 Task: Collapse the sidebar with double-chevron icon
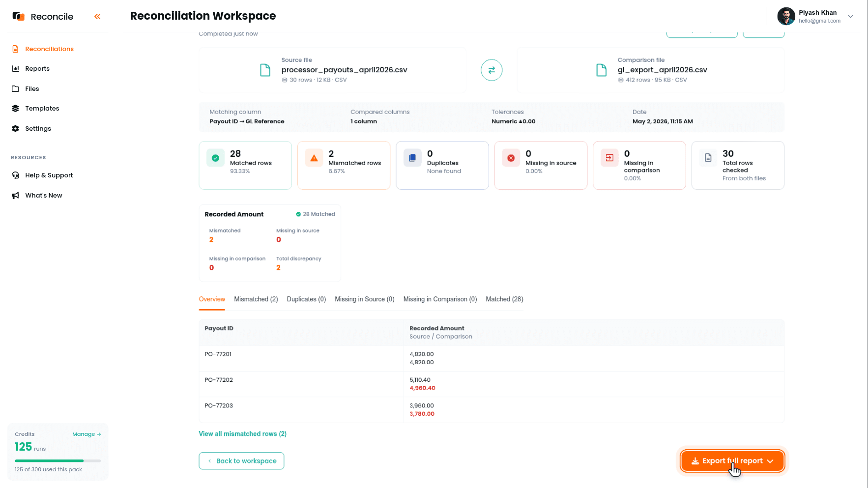tap(97, 17)
